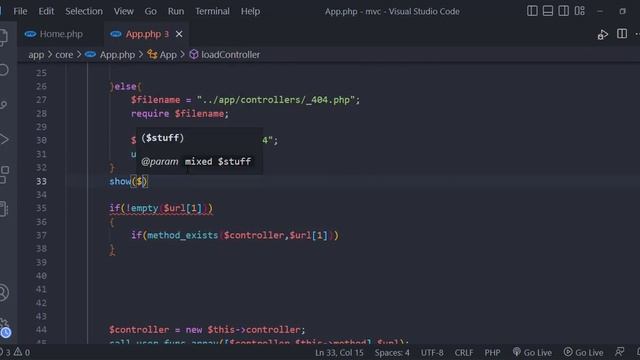Open the Manage gear icon
The image size is (640, 360).
(x=4, y=327)
